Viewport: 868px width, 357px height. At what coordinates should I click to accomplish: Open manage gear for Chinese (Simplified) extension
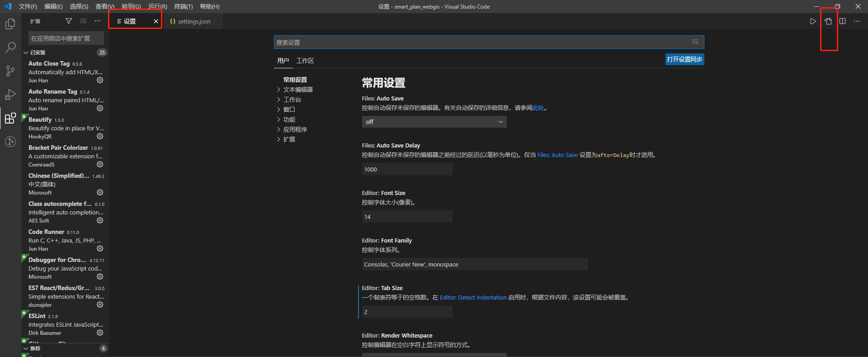(x=100, y=192)
